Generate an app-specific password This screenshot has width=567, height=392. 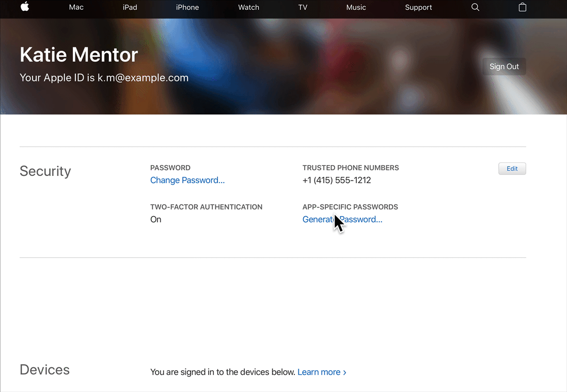coord(342,219)
